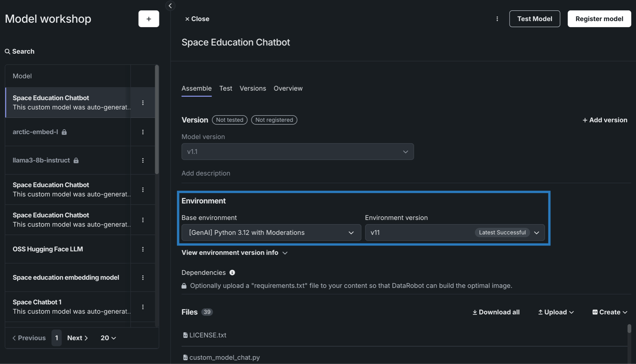This screenshot has height=364, width=636.
Task: Open the more options menu beside Test Model
Action: coord(497,19)
